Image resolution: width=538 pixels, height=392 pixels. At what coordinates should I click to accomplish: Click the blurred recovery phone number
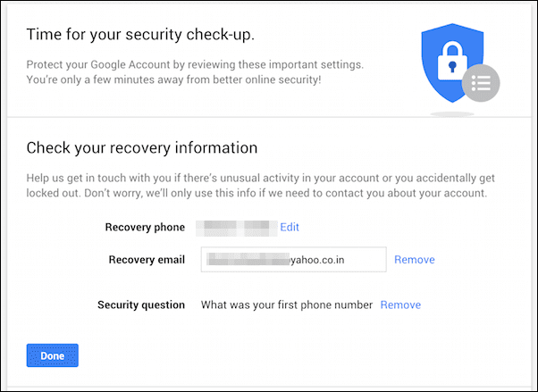[237, 229]
